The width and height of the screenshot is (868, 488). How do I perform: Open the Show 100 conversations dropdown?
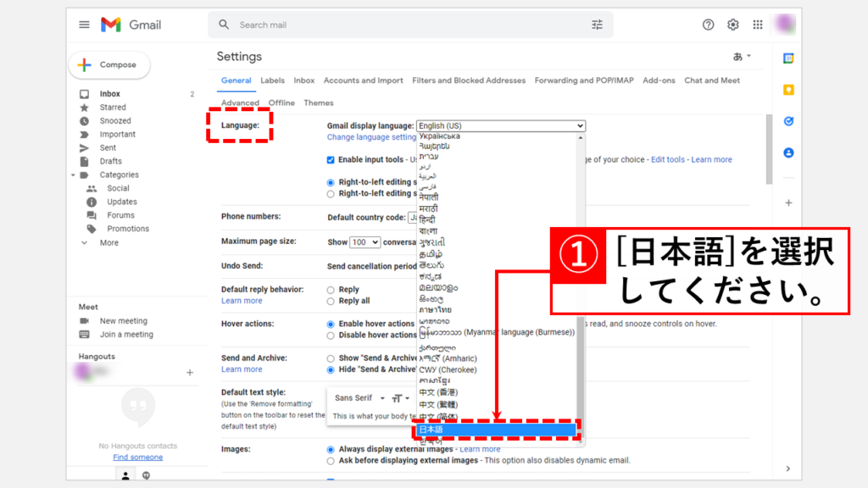pos(364,241)
